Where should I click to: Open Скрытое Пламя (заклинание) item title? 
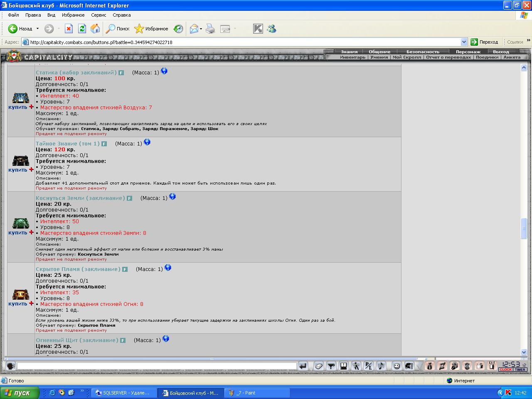78,269
